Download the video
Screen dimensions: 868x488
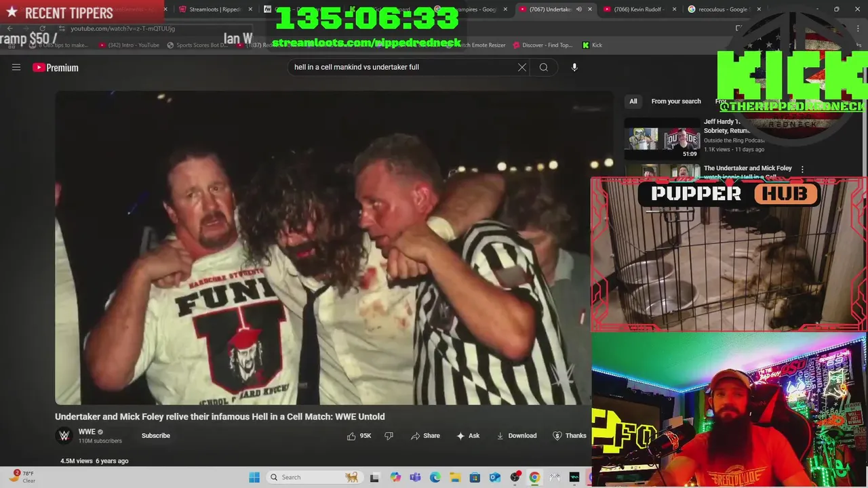click(x=516, y=436)
